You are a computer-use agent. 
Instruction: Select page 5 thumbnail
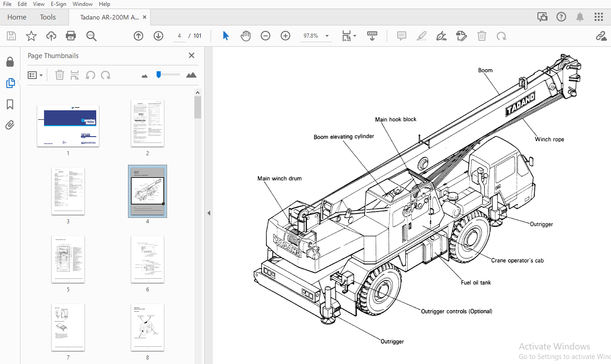tap(68, 260)
